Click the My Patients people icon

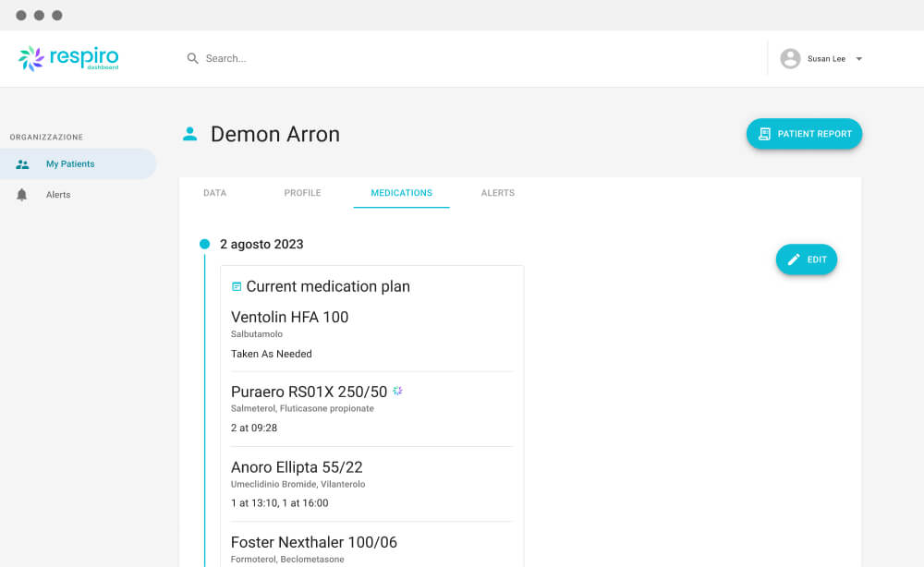pyautogui.click(x=22, y=164)
